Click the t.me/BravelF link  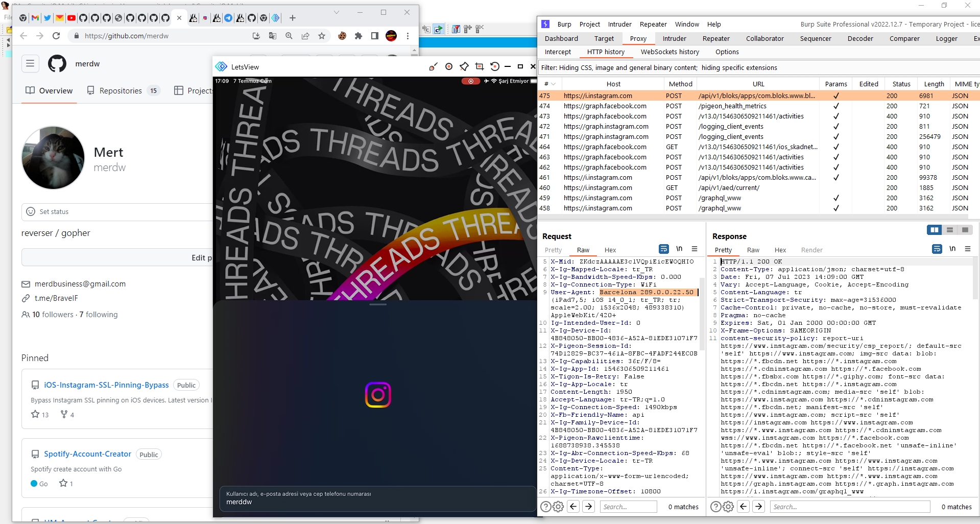click(56, 298)
